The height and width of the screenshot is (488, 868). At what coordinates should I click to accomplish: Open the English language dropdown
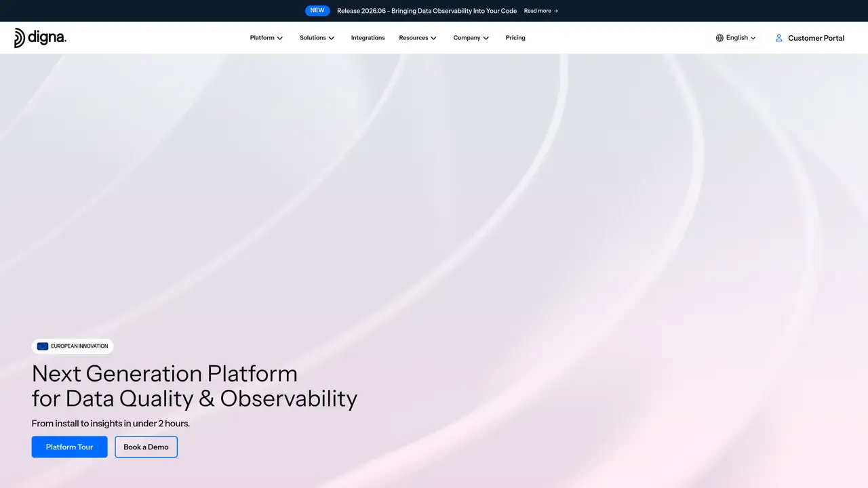tap(736, 38)
